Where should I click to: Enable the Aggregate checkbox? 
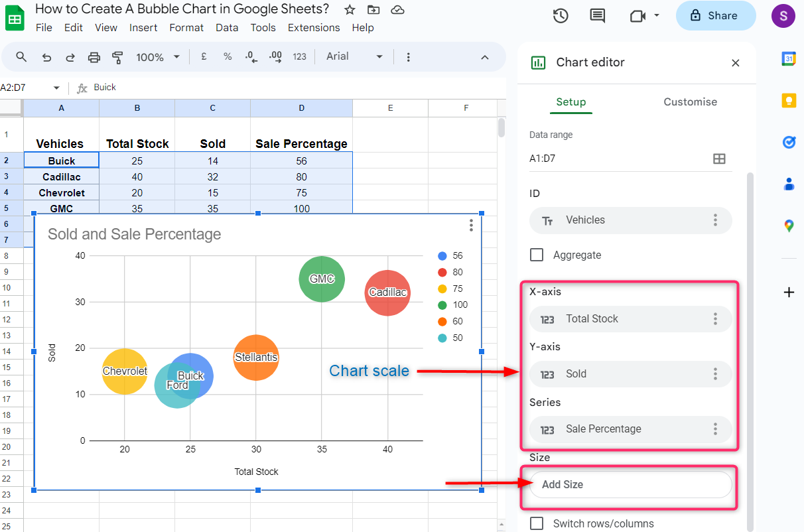coord(537,255)
